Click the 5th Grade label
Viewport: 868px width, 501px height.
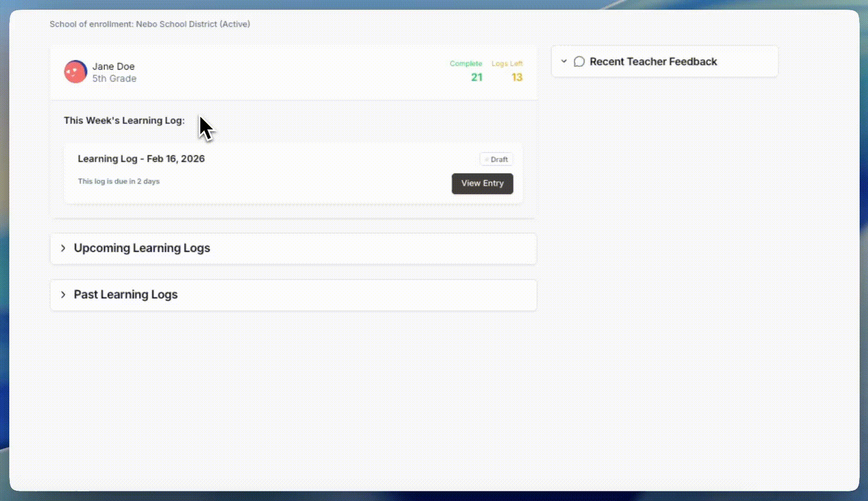tap(114, 79)
